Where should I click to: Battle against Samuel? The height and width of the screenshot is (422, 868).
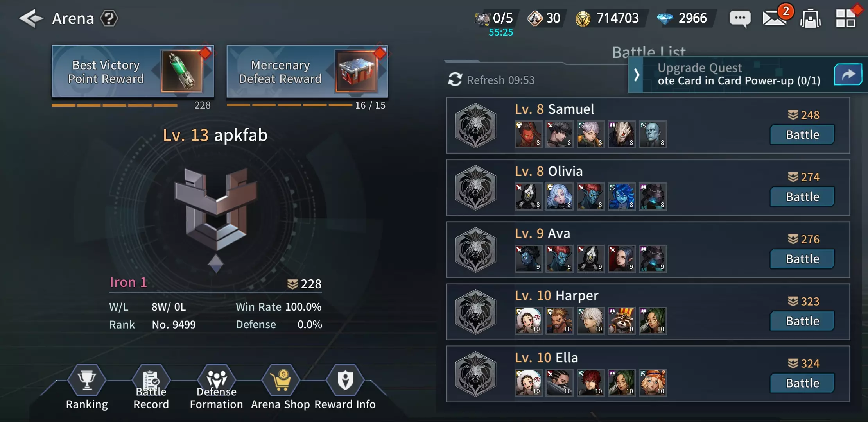[x=802, y=135]
